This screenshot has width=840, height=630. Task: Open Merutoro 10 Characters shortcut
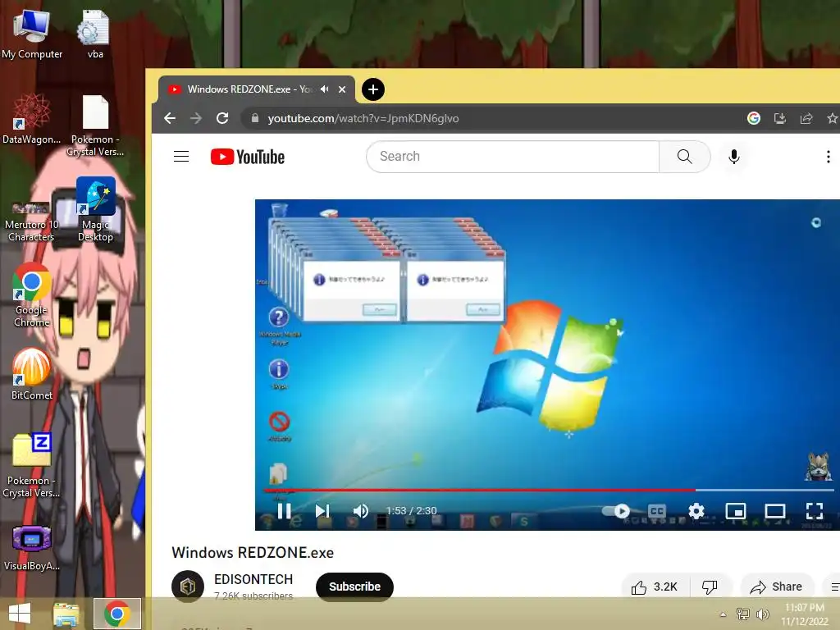(x=31, y=221)
